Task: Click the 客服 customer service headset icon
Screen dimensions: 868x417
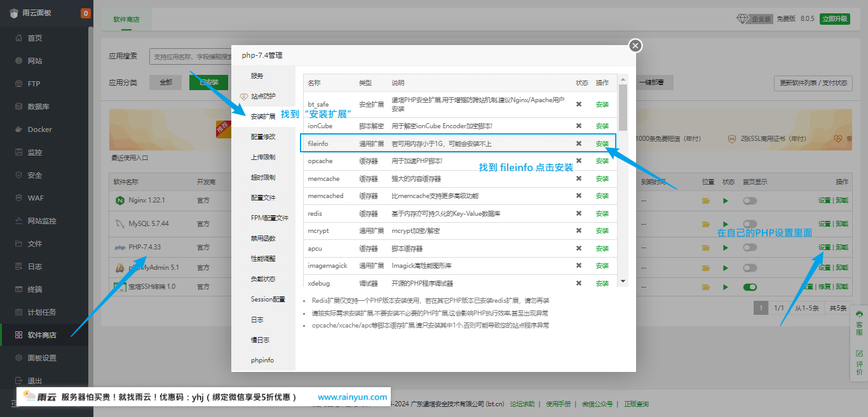Action: 860,314
